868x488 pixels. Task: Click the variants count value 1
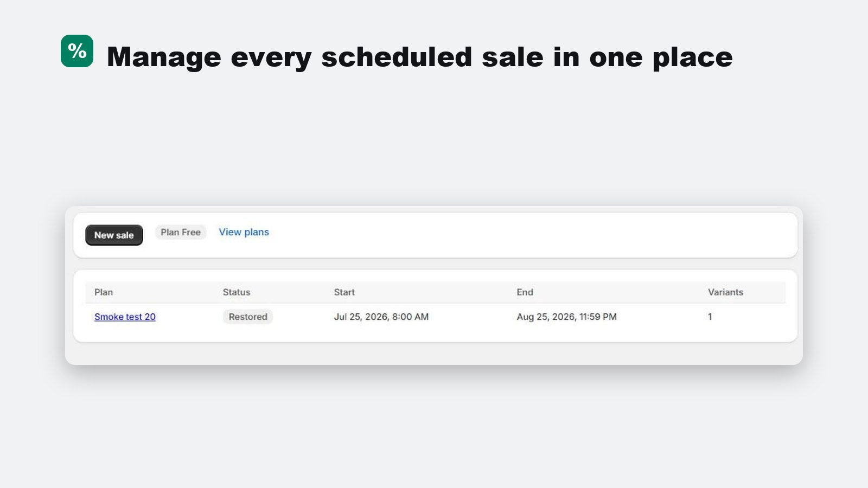(710, 317)
